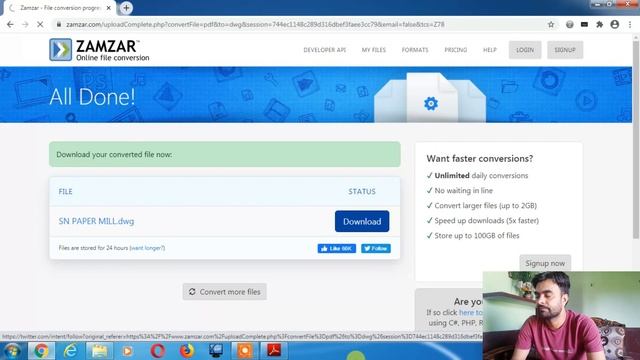640x360 pixels.
Task: Click the Twitter Follow button
Action: click(x=376, y=248)
